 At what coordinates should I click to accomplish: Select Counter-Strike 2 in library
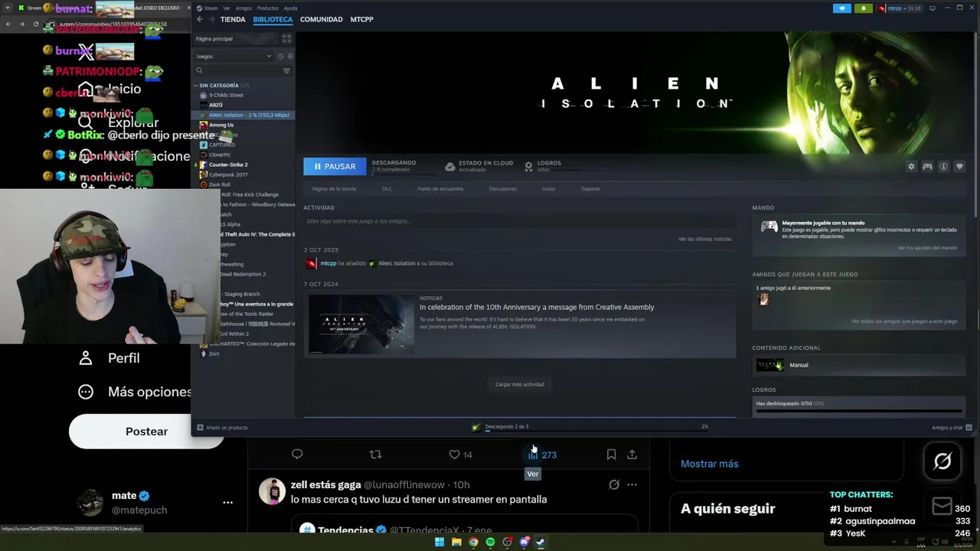coord(227,165)
